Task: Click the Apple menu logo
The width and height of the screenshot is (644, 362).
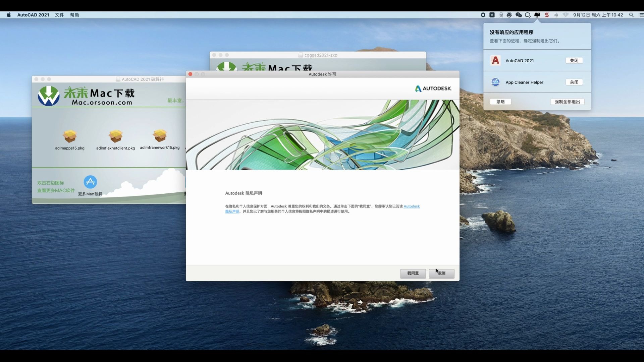Action: [x=9, y=15]
